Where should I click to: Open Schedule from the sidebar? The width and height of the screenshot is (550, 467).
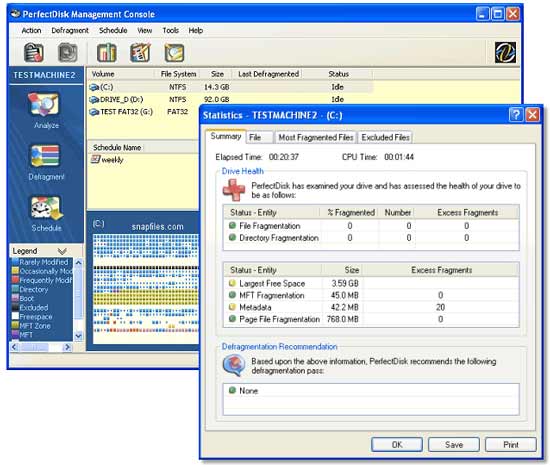tap(46, 214)
